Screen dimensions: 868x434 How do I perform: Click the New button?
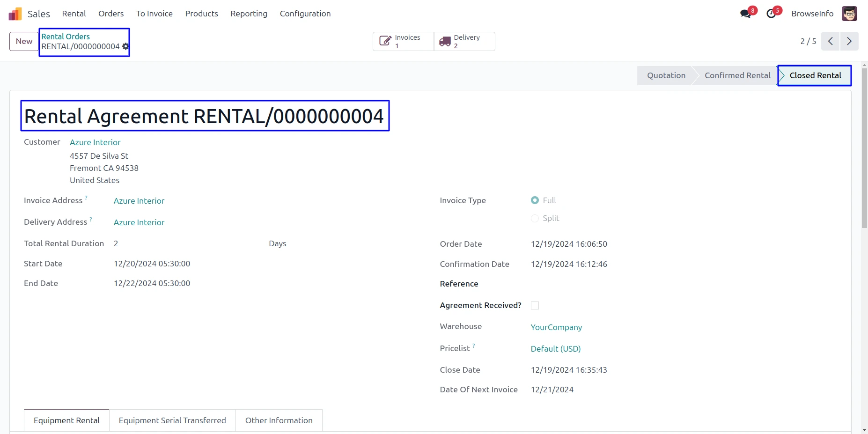tap(24, 41)
